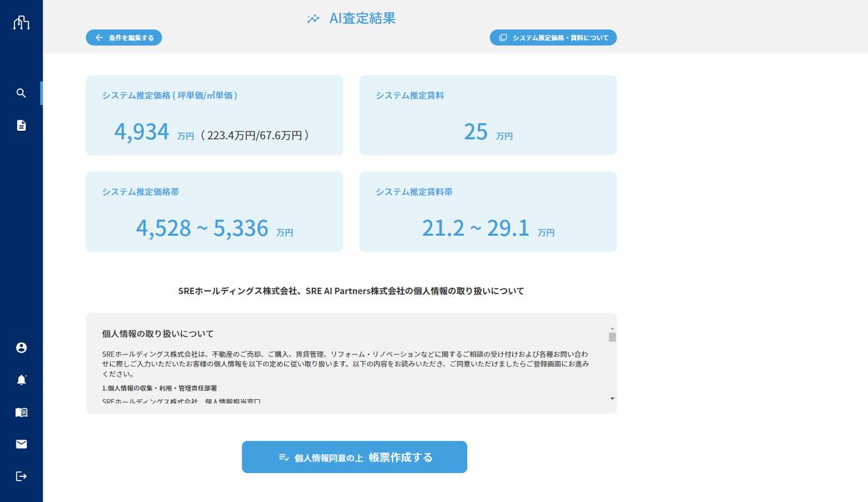The height and width of the screenshot is (502, 868).
Task: Click 個人情報同意の上 帳票作成する button
Action: point(354,457)
